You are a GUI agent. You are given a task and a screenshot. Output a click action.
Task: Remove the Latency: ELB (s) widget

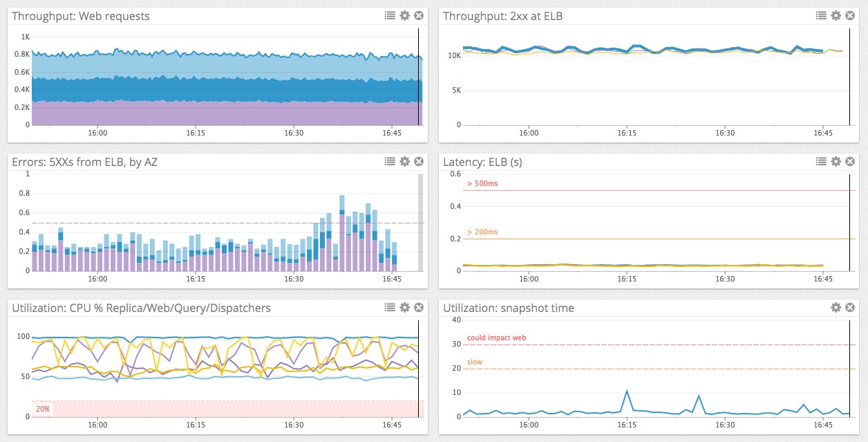tap(850, 161)
